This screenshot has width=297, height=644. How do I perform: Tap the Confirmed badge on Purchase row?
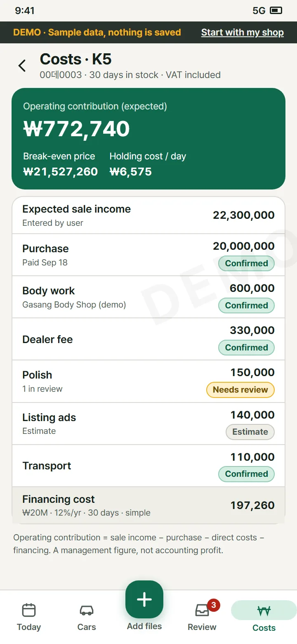point(246,263)
